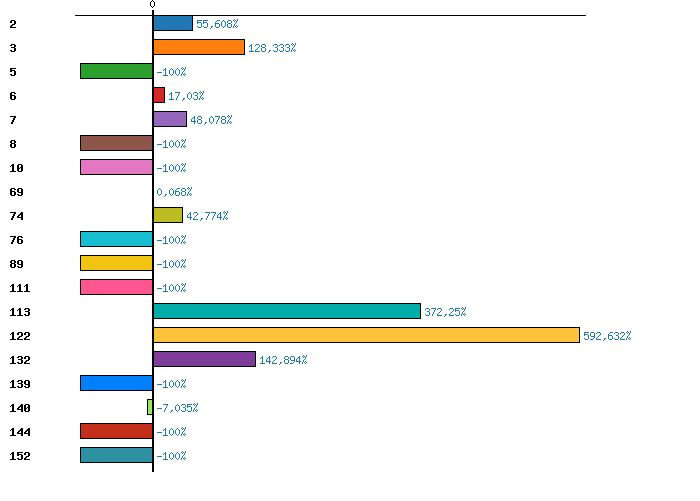The image size is (700, 501).
Task: Click the cyan bar in row 76
Action: click(x=116, y=239)
